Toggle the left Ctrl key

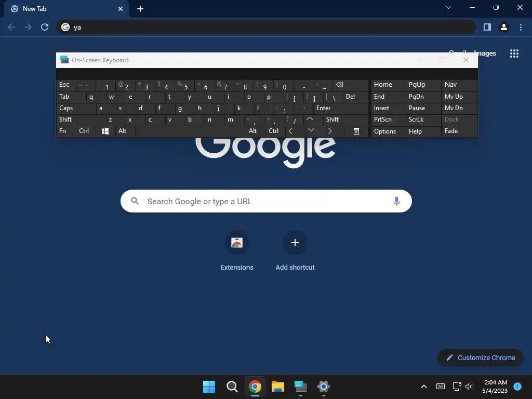pos(86,131)
